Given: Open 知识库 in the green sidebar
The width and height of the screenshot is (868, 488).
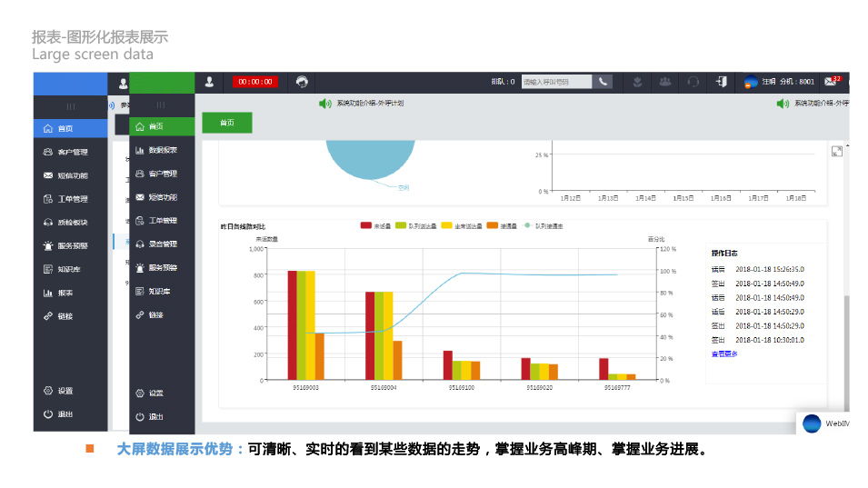Looking at the screenshot, I should click(162, 291).
